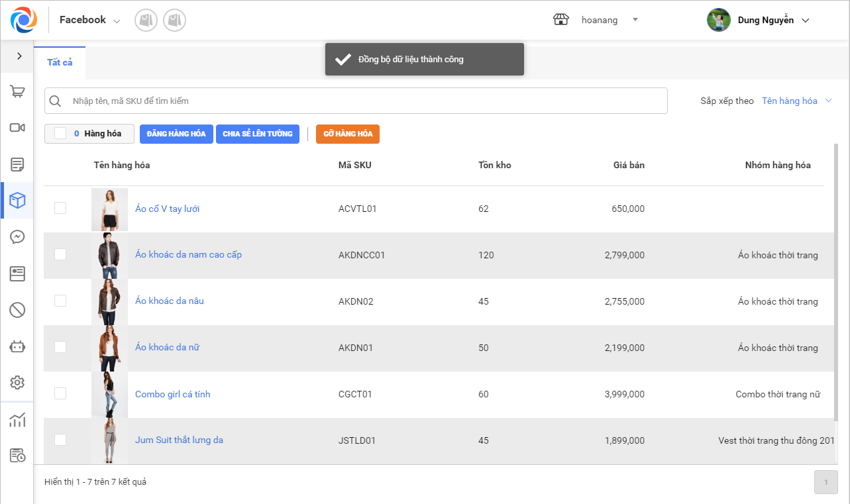The height and width of the screenshot is (504, 850).
Task: Click the blocked (ban) sidebar icon
Action: (17, 309)
